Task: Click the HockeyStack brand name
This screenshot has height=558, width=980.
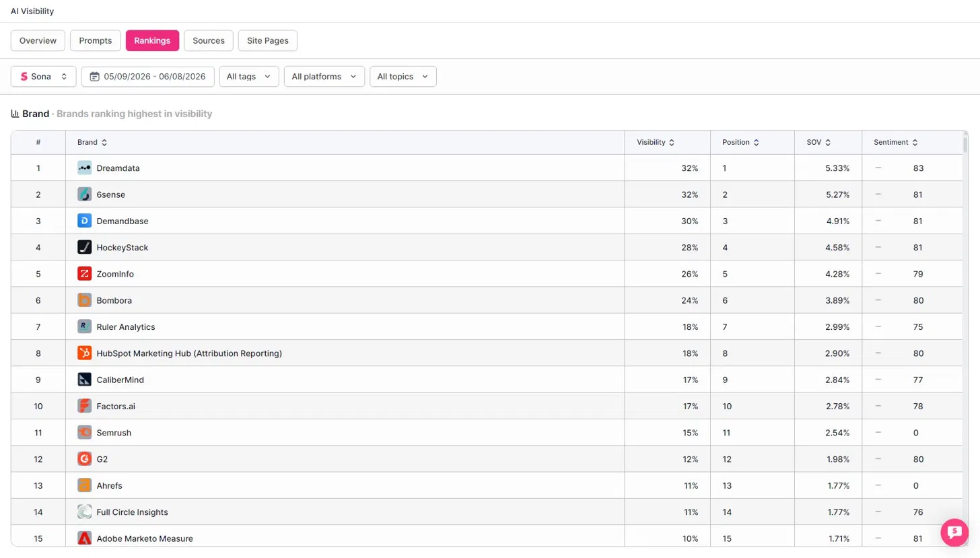Action: (123, 248)
